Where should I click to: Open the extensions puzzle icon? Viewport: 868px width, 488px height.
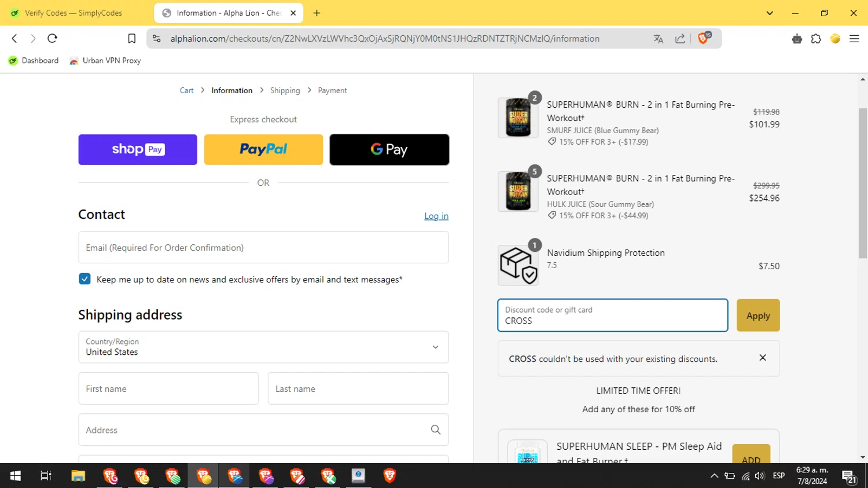(816, 39)
